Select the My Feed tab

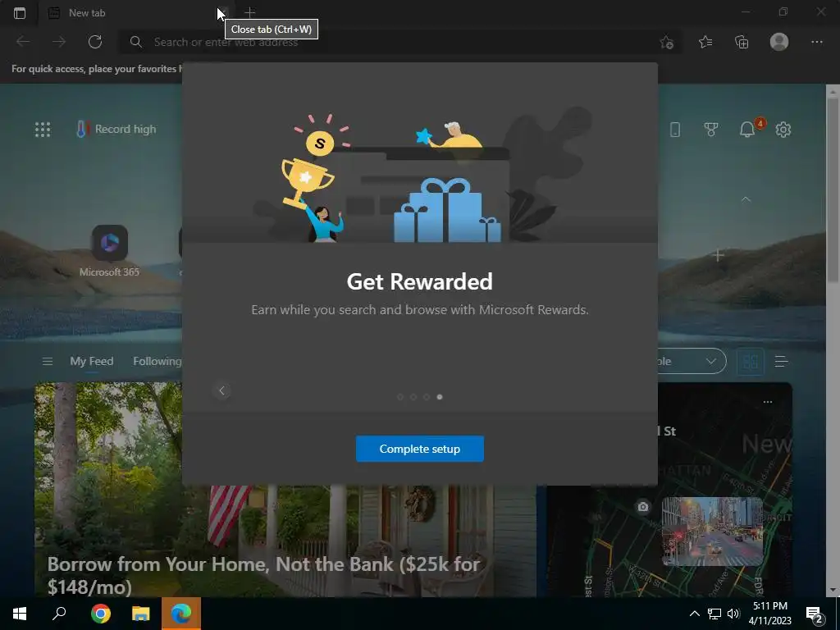(92, 362)
